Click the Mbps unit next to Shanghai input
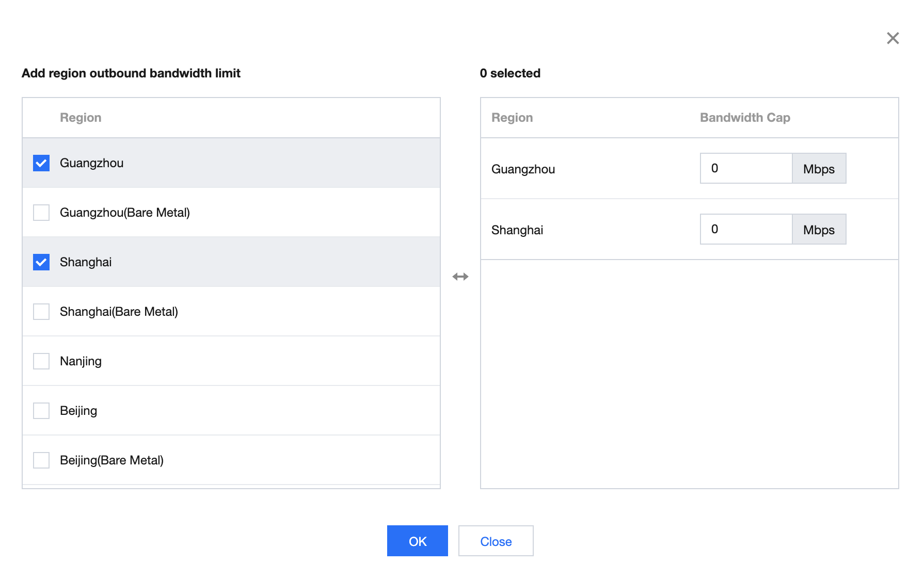The height and width of the screenshot is (580, 924). tap(819, 229)
